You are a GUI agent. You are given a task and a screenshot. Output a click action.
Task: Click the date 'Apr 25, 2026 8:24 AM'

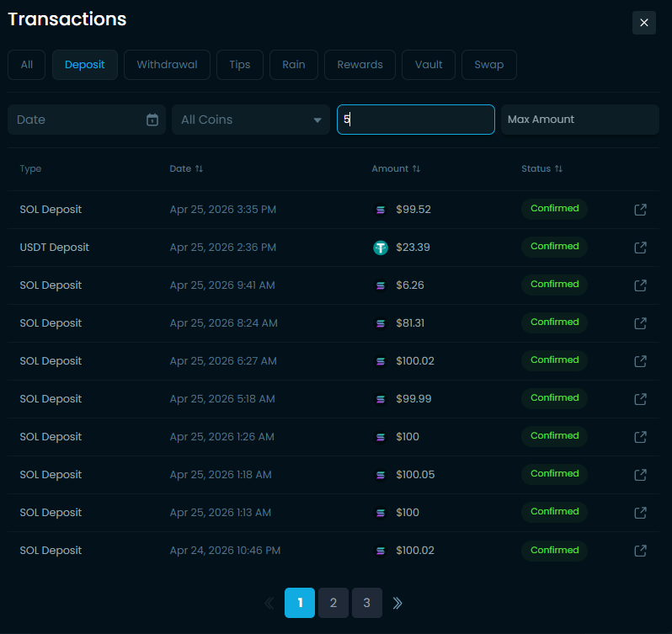pyautogui.click(x=224, y=323)
